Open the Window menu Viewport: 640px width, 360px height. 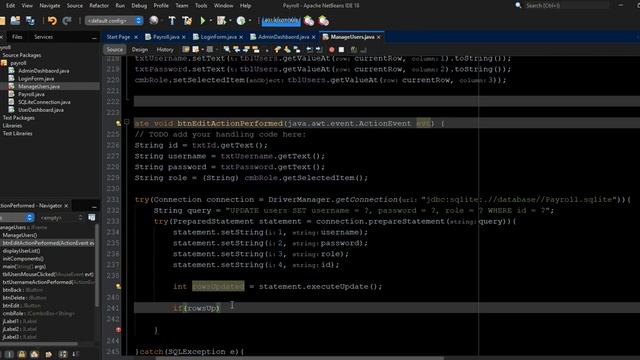224,6
